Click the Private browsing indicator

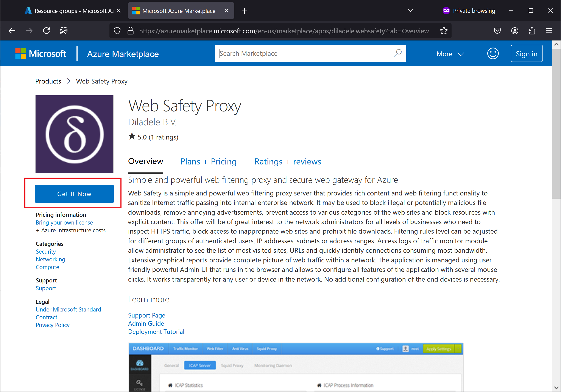click(x=469, y=11)
